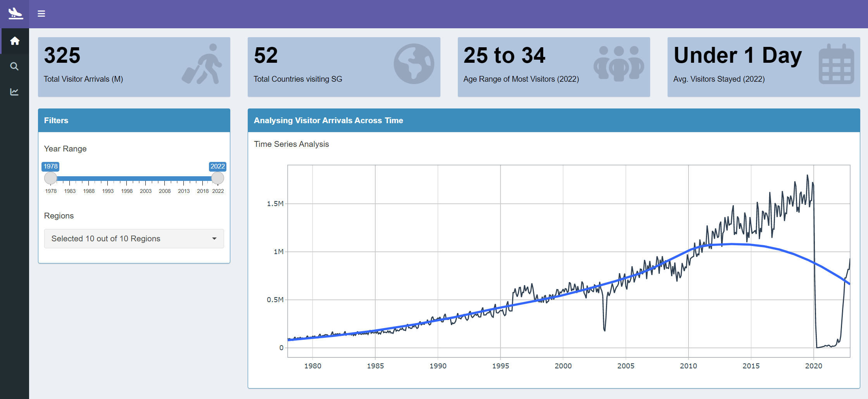
Task: Toggle the hamburger sidebar menu
Action: [41, 14]
